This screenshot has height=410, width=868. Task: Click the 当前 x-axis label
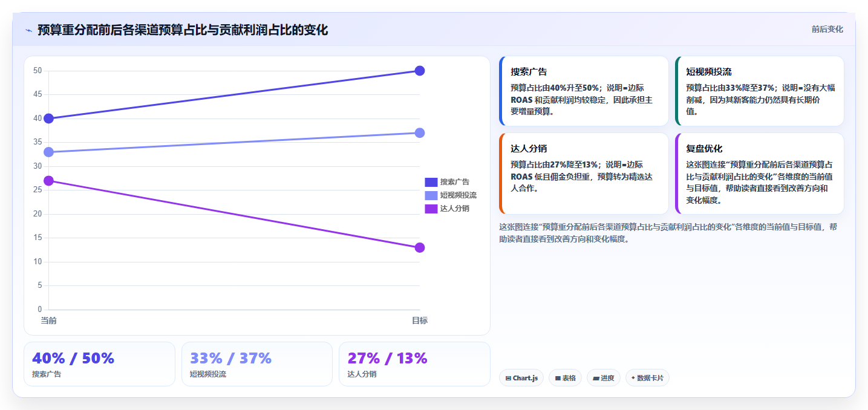48,321
